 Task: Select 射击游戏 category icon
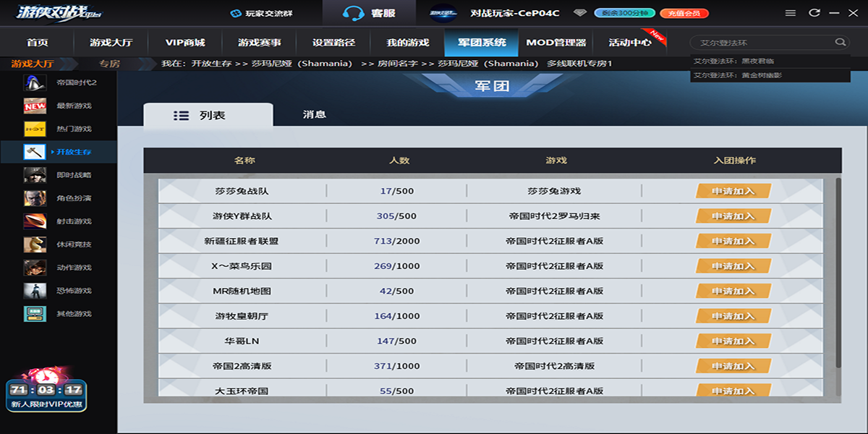pos(35,221)
